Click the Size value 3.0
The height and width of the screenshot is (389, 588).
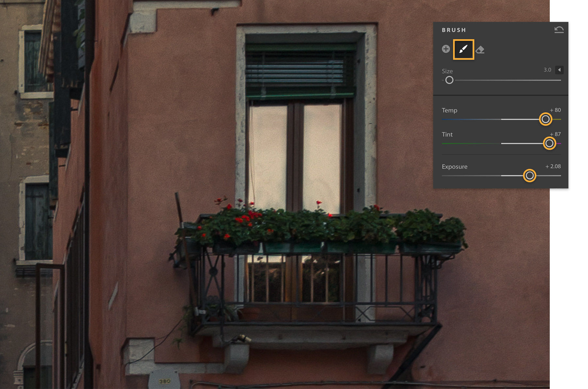[547, 70]
